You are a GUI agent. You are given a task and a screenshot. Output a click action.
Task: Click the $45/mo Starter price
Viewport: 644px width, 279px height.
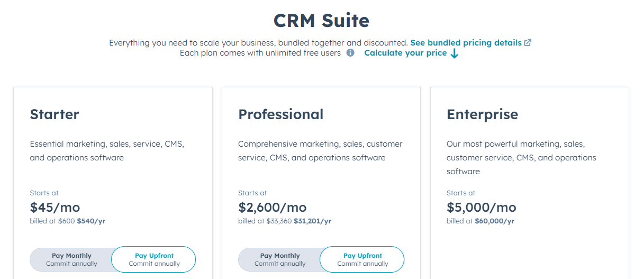(55, 207)
